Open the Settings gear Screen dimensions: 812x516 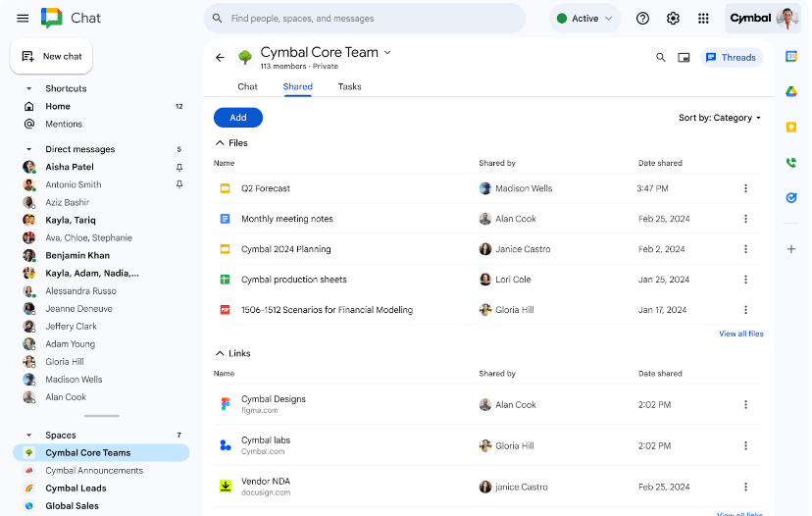point(673,19)
